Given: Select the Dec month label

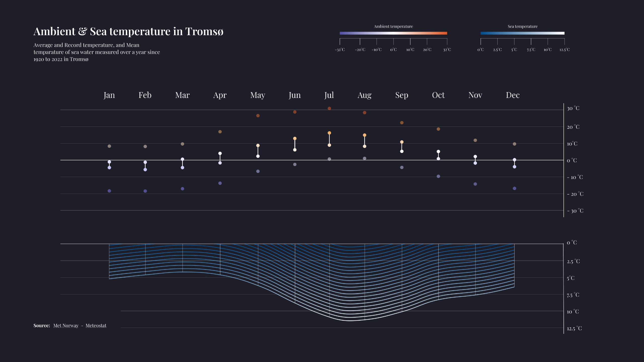Looking at the screenshot, I should coord(513,95).
